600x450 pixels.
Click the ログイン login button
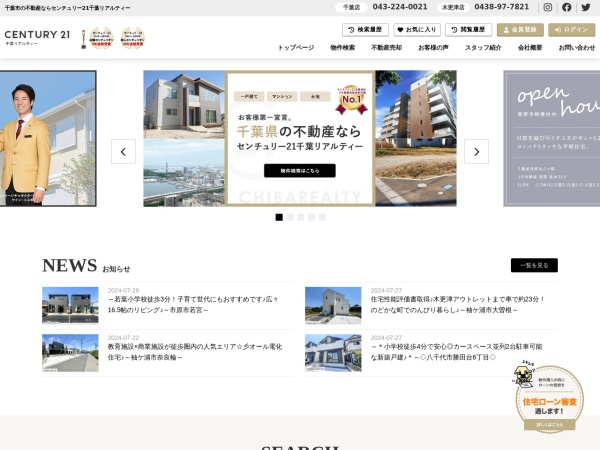[x=571, y=29]
